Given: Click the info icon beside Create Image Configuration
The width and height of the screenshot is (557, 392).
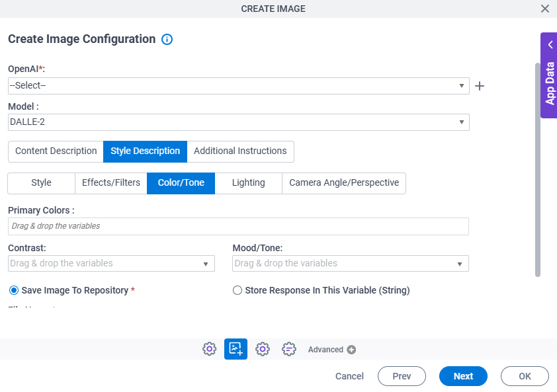Looking at the screenshot, I should 167,39.
